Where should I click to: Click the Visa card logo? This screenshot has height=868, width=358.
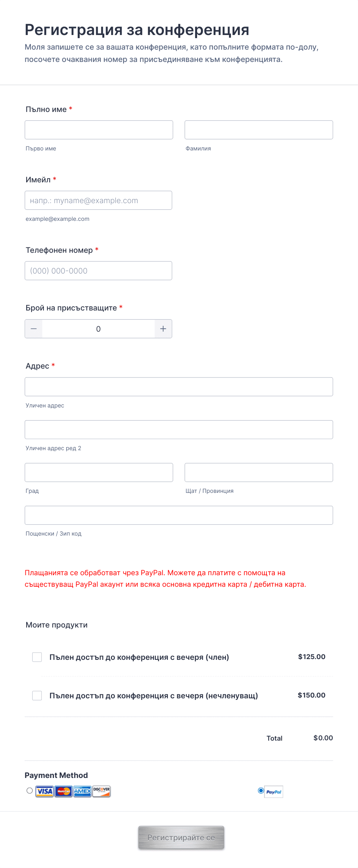pos(45,791)
